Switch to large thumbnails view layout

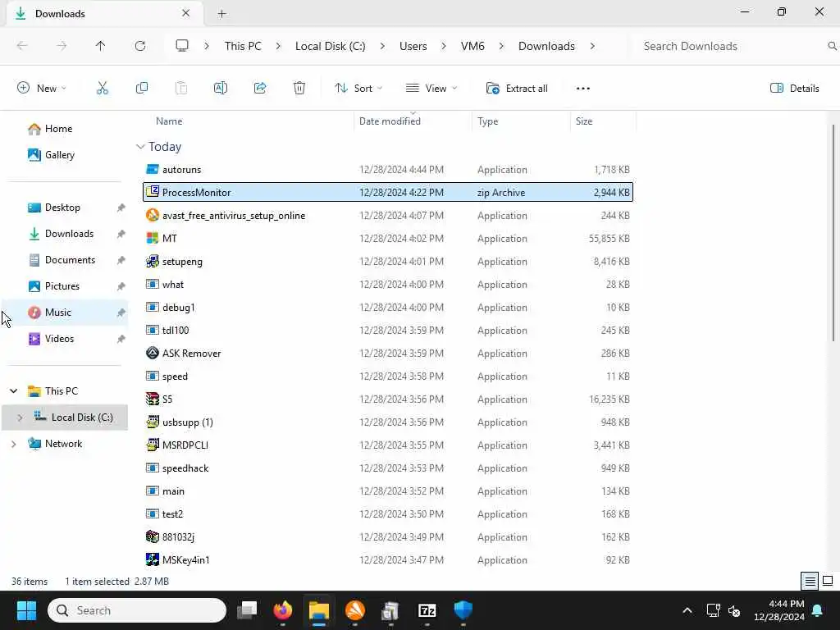(x=828, y=581)
